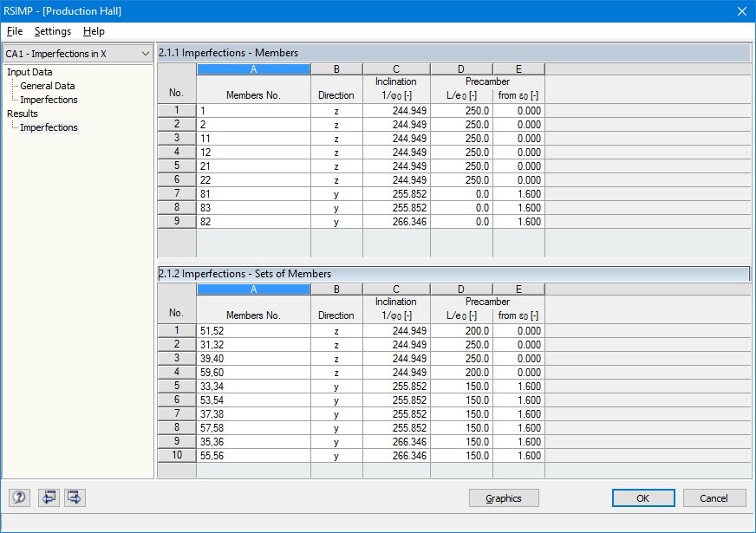The image size is (756, 533).
Task: Click column B header in Members table
Action: (336, 69)
